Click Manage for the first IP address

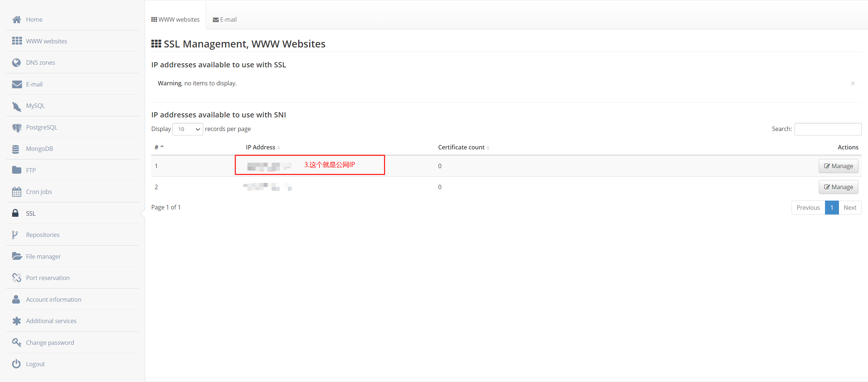click(x=838, y=166)
